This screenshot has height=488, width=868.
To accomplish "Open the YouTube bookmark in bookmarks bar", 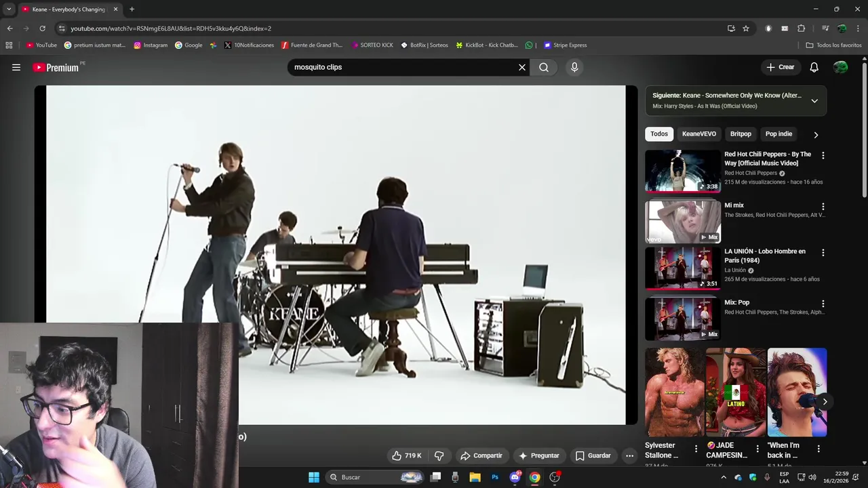I will coord(41,45).
